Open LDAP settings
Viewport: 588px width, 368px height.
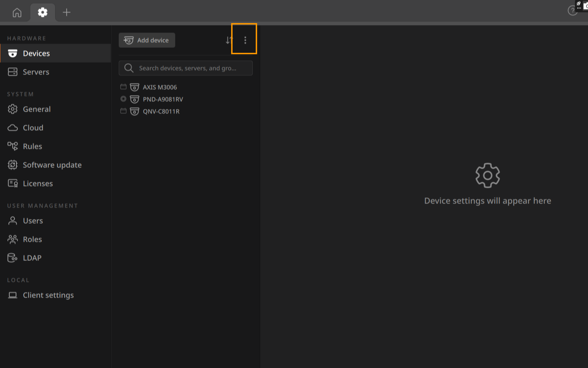[x=55, y=258]
